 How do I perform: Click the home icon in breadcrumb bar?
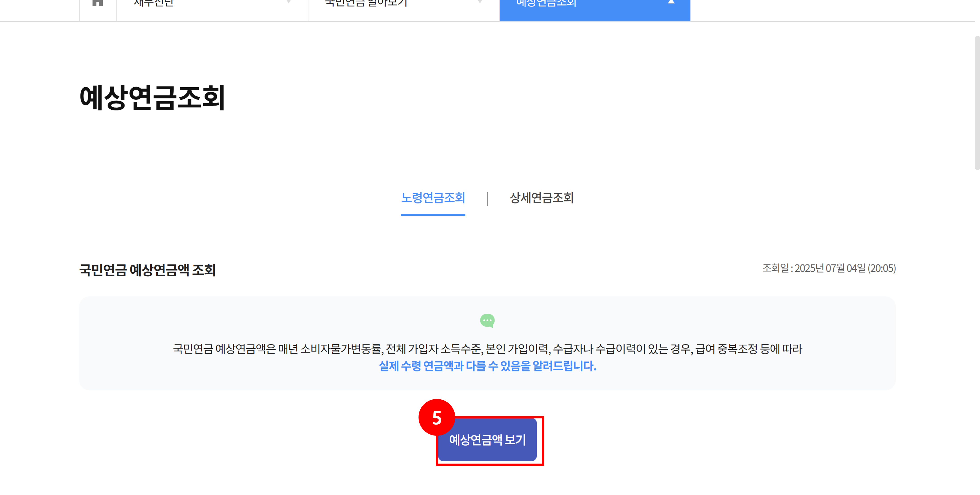click(x=98, y=3)
